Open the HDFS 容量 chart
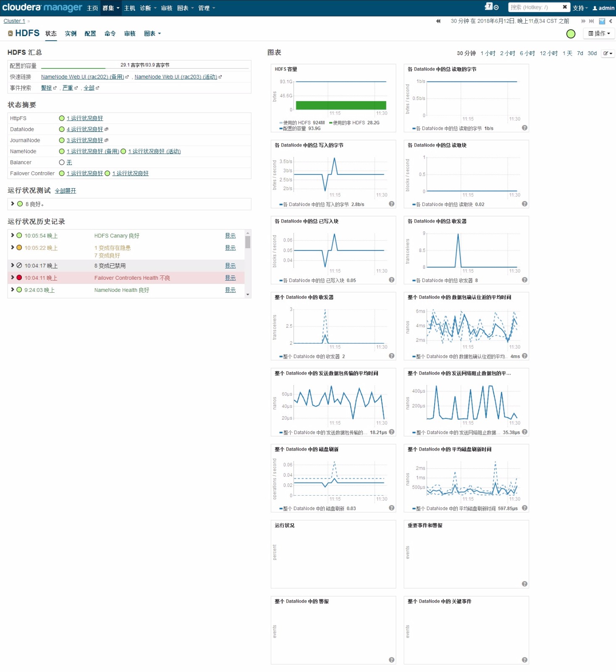Screen dimensions: 616x672 333,98
